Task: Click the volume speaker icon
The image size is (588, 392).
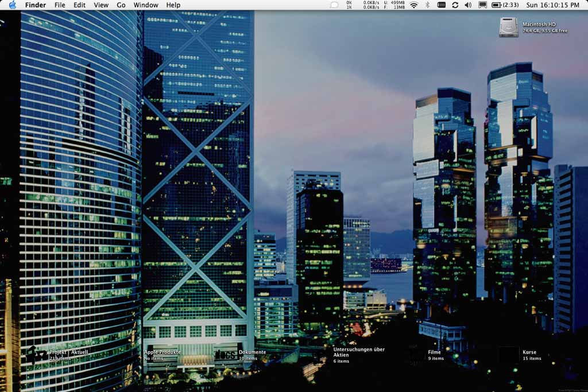Action: (x=467, y=5)
